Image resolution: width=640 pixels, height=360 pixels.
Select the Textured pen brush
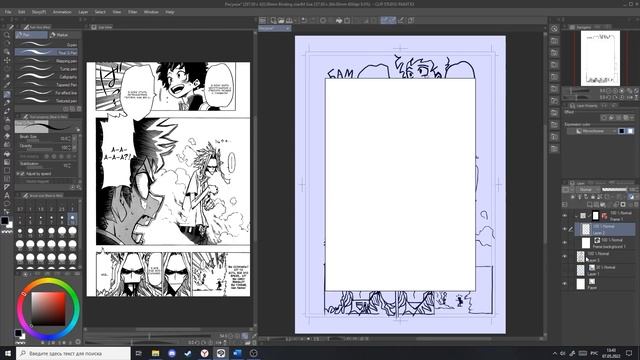click(46, 101)
